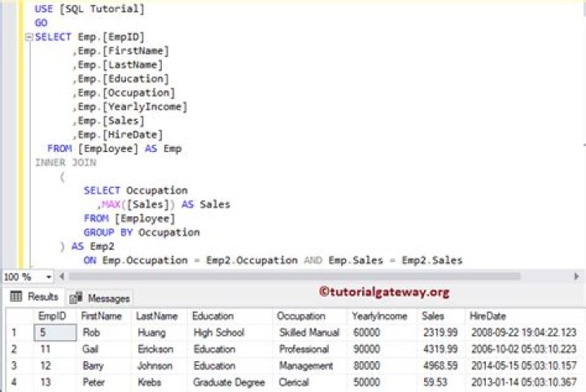Click the FirstName cell Gail

104,349
